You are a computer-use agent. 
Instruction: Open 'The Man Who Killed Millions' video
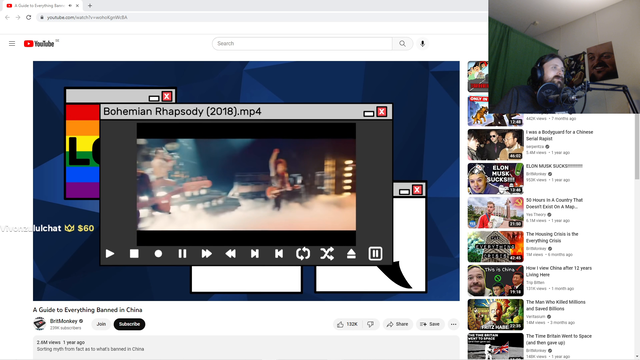click(556, 305)
